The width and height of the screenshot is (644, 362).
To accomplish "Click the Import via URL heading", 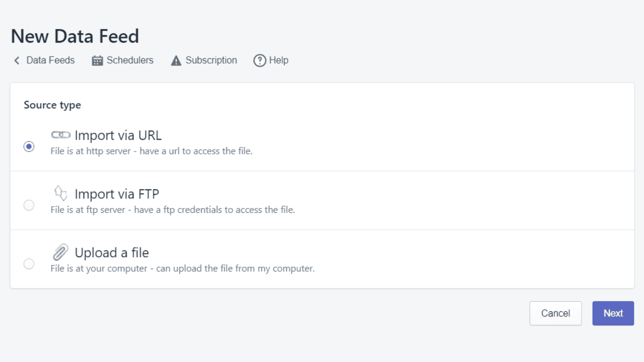I will (118, 136).
